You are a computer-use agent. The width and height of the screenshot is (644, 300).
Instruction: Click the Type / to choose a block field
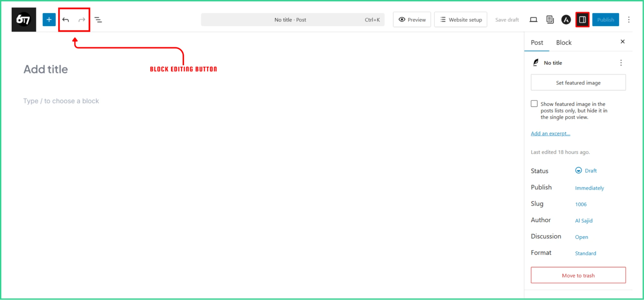61,101
